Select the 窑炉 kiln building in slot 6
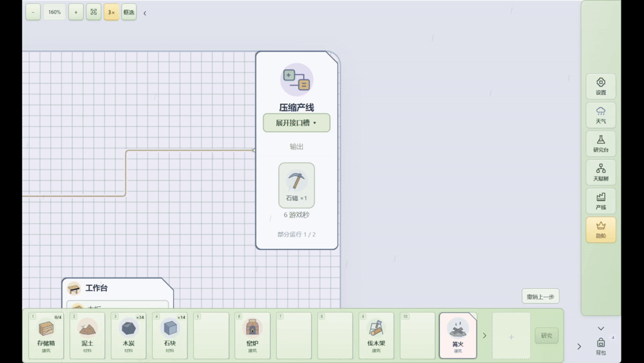 coord(252,335)
